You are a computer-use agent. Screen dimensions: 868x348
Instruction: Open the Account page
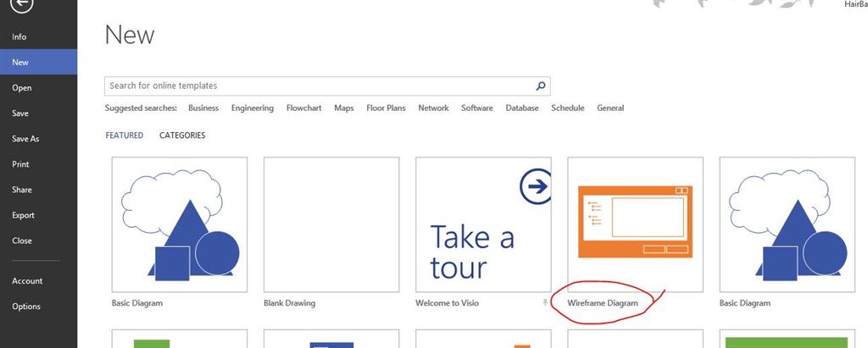pos(27,280)
